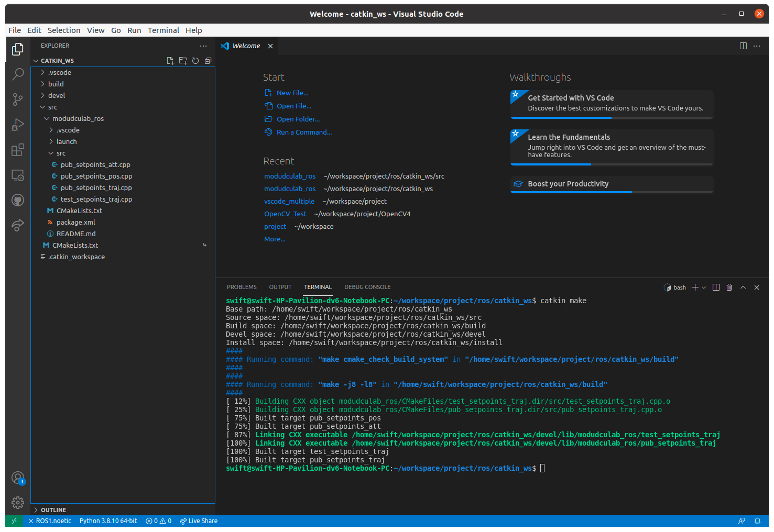Switch to the OUTPUT panel tab
Screen dimensions: 774x532
pyautogui.click(x=280, y=287)
